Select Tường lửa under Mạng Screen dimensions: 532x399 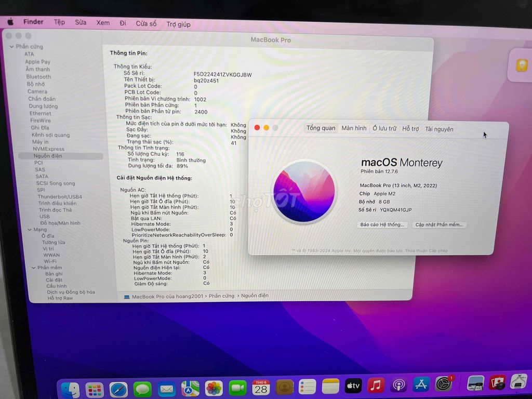(x=54, y=243)
